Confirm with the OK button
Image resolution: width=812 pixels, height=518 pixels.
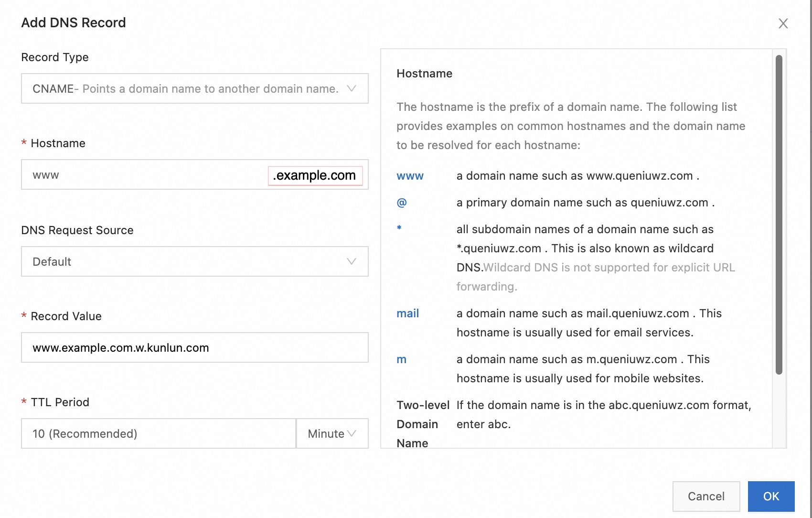(771, 496)
